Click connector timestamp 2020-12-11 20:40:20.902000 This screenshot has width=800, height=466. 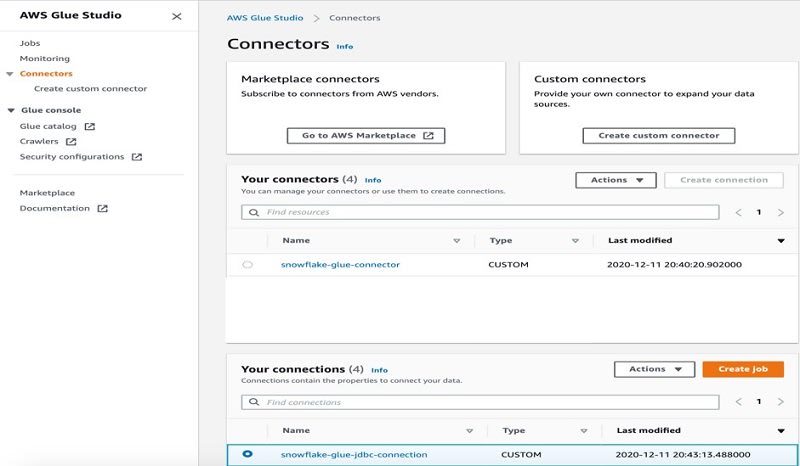click(674, 265)
